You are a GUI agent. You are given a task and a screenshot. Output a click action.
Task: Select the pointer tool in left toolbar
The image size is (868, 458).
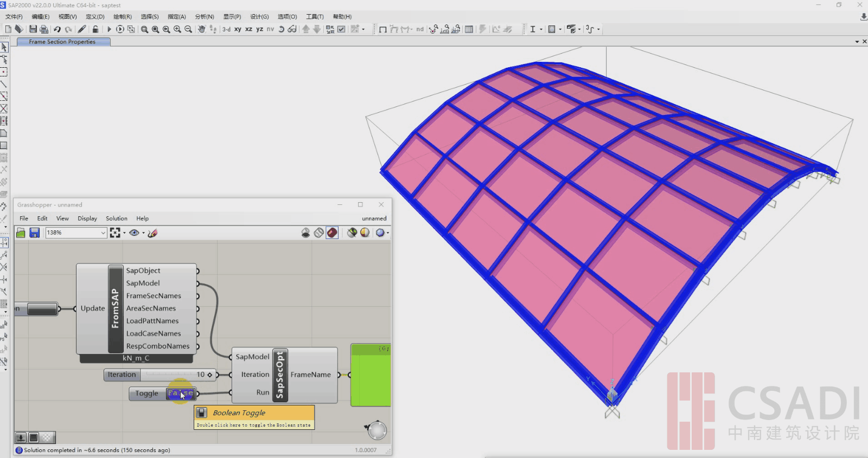coord(4,47)
